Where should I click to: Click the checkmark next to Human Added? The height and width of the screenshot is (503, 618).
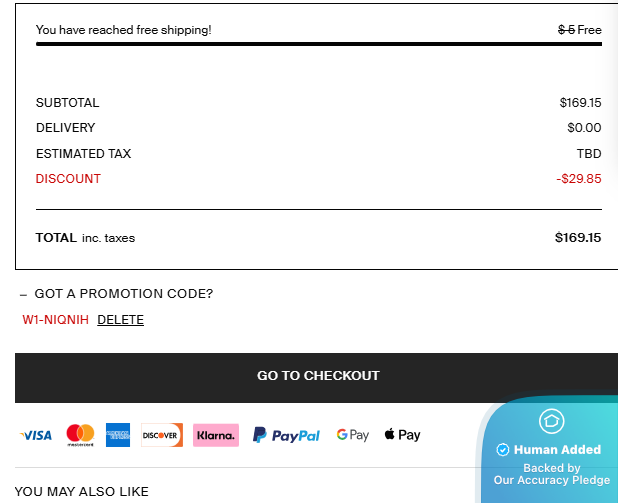[503, 450]
